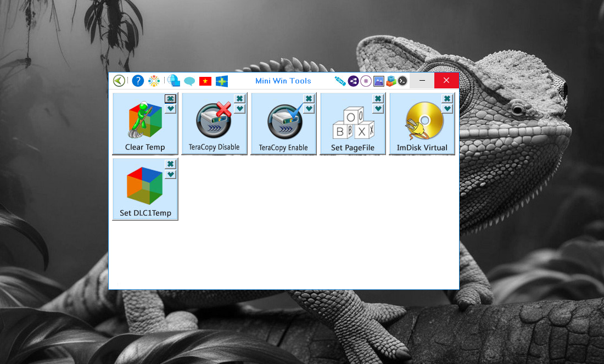Click the green back arrow icon
Viewport: 604px width, 364px height.
point(119,81)
